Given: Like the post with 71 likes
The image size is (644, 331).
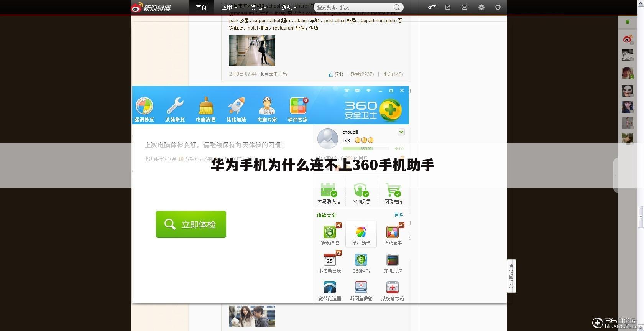Looking at the screenshot, I should click(x=335, y=74).
